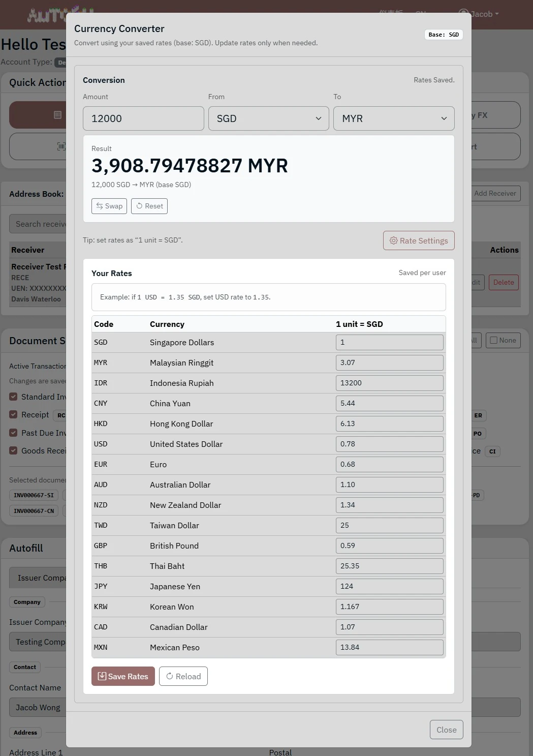The height and width of the screenshot is (756, 533).
Task: Toggle the Past Due Invoice checkbox
Action: [x=13, y=433]
